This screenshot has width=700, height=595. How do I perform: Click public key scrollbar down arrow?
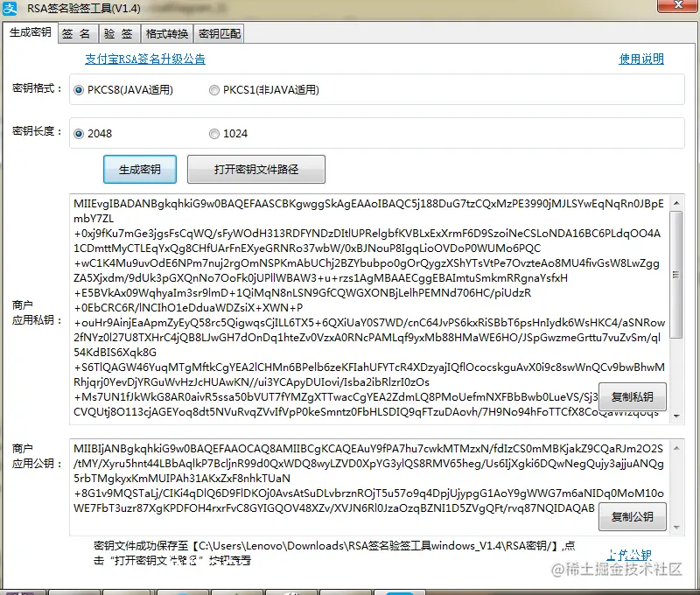(x=676, y=527)
